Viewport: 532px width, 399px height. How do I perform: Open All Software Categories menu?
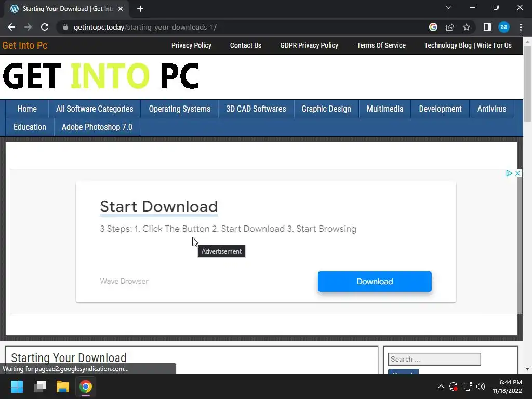tap(95, 109)
